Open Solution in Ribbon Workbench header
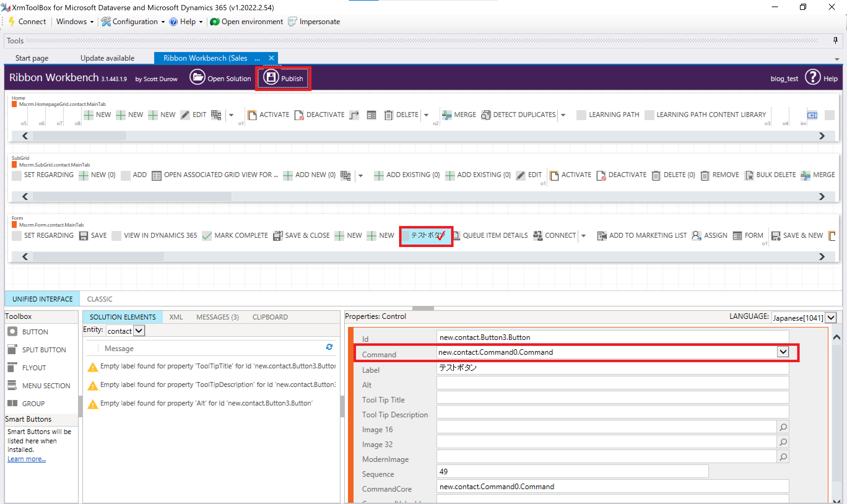 point(220,78)
